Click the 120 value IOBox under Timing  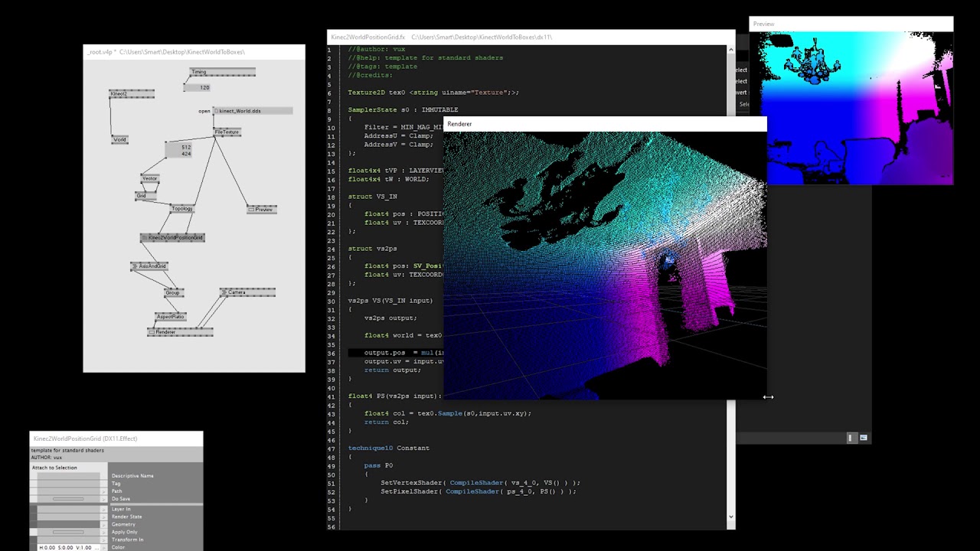tap(197, 88)
